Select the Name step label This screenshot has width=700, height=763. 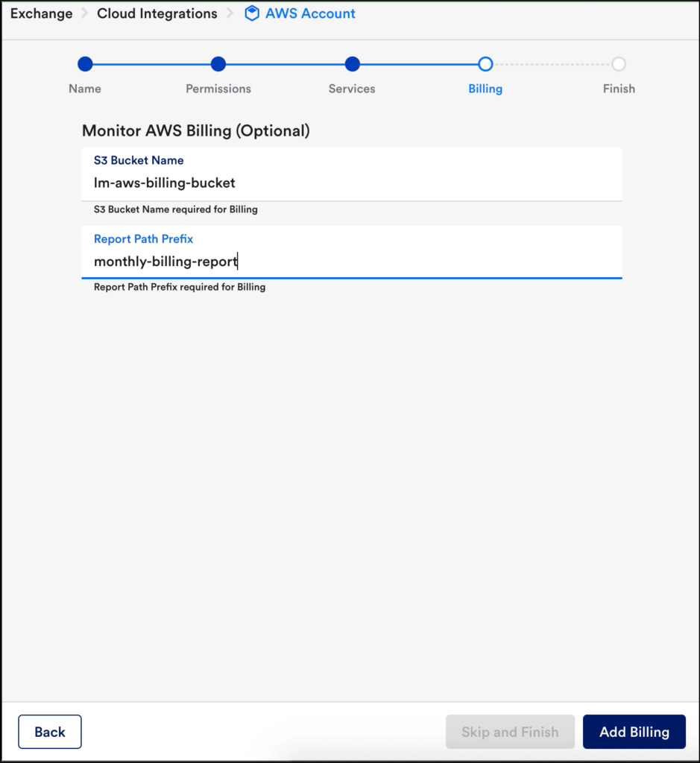click(x=85, y=89)
